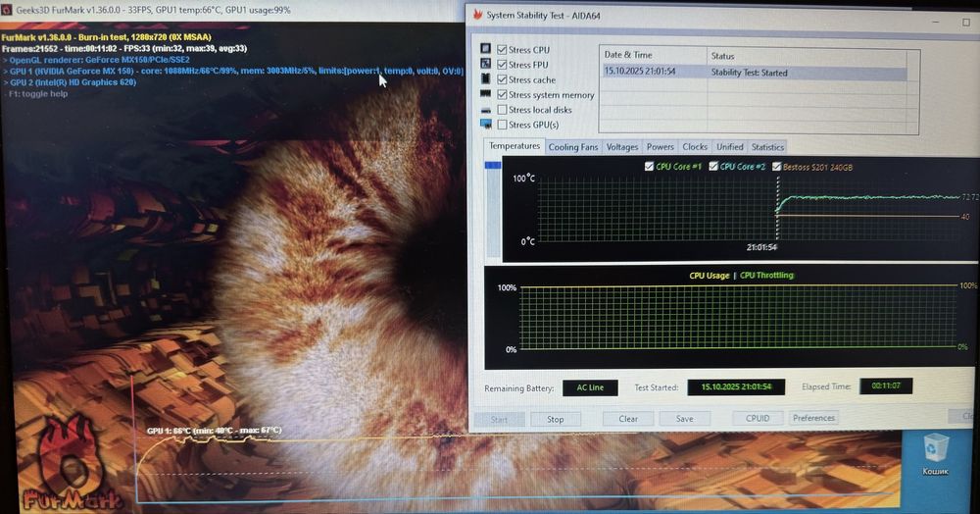Toggle Bestoss S201 240GB graph checkbox
Image resolution: width=980 pixels, height=514 pixels.
pos(777,167)
